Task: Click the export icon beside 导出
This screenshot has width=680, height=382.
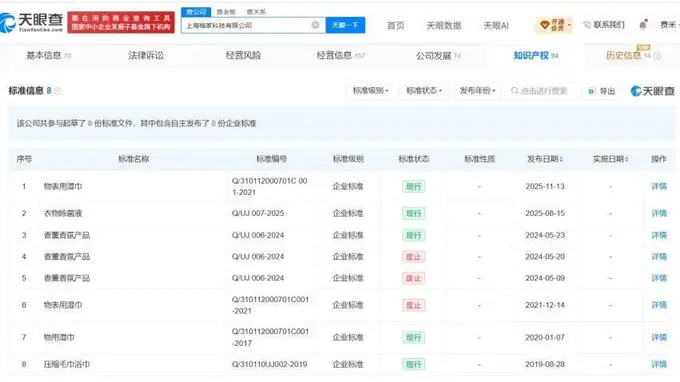Action: 592,91
